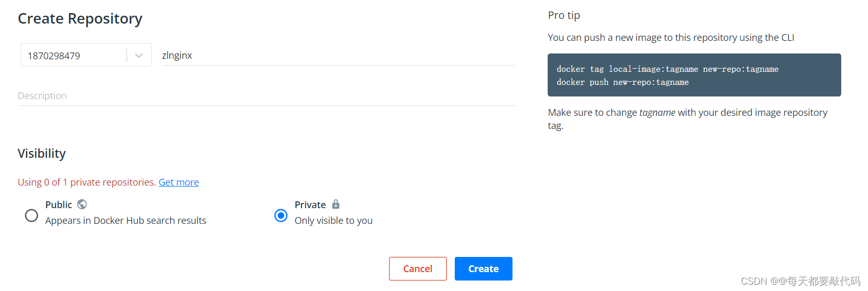Viewport: 868px width, 291px height.
Task: Click the "Only visible to you" caption
Action: pyautogui.click(x=333, y=221)
